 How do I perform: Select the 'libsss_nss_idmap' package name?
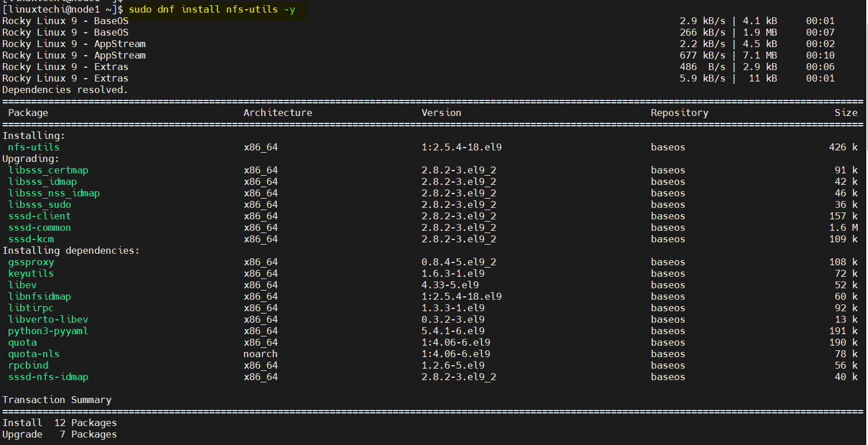click(54, 194)
